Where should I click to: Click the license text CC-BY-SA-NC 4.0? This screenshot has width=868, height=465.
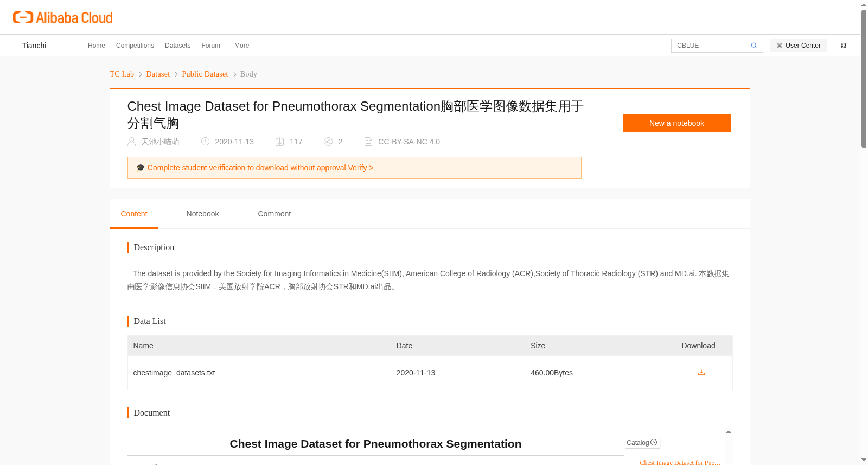click(x=409, y=142)
